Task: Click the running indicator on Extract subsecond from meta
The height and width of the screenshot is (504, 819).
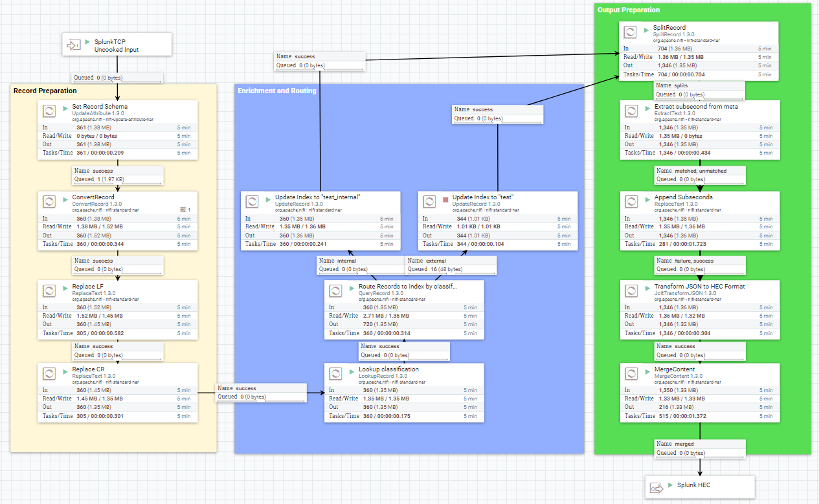Action: coord(647,109)
